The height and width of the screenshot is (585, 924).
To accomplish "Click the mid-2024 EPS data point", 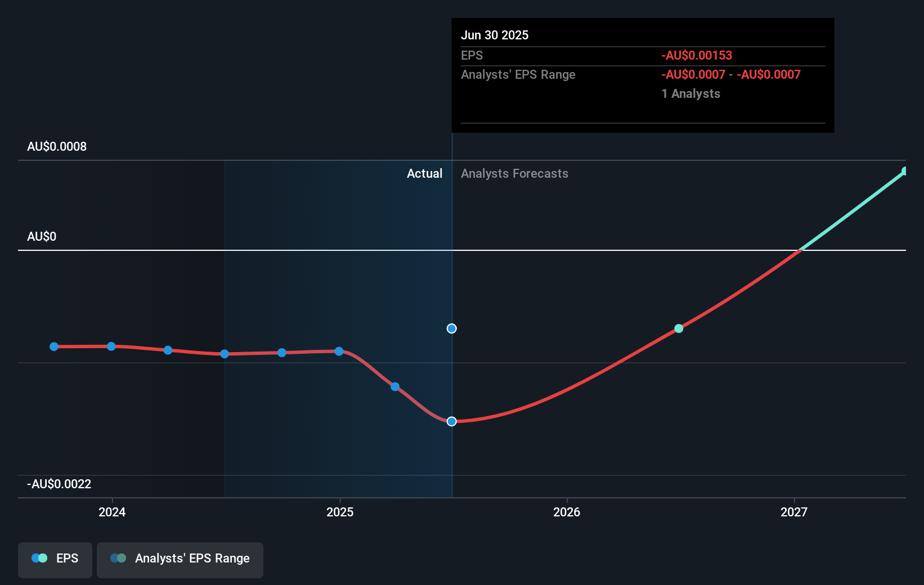I will (225, 354).
